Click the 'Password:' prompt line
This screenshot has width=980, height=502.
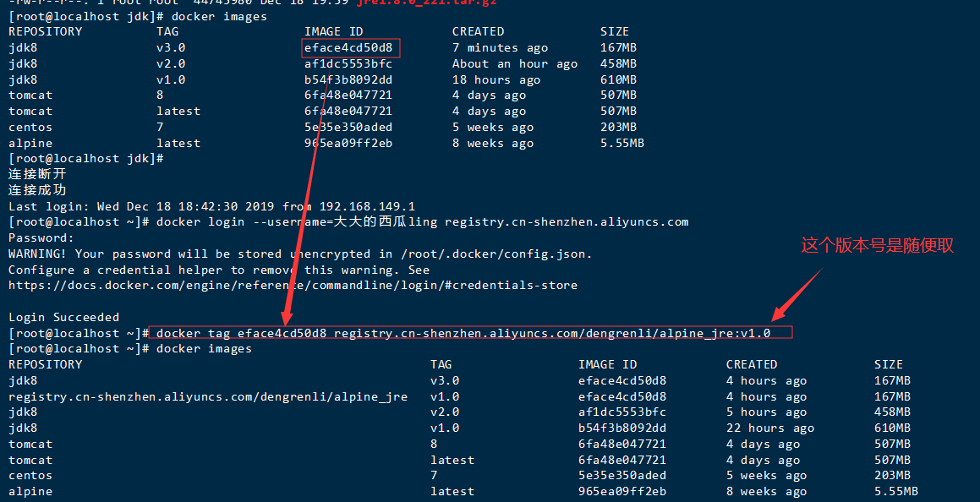pos(41,237)
